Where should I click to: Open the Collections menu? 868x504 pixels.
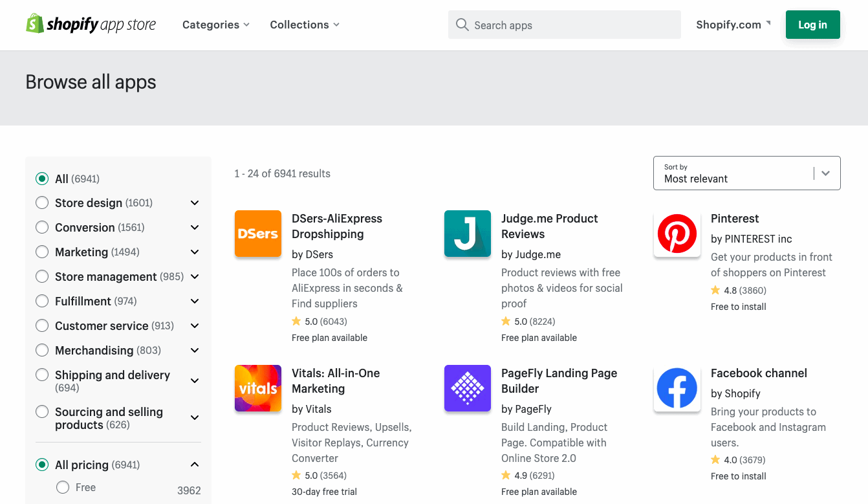click(304, 25)
